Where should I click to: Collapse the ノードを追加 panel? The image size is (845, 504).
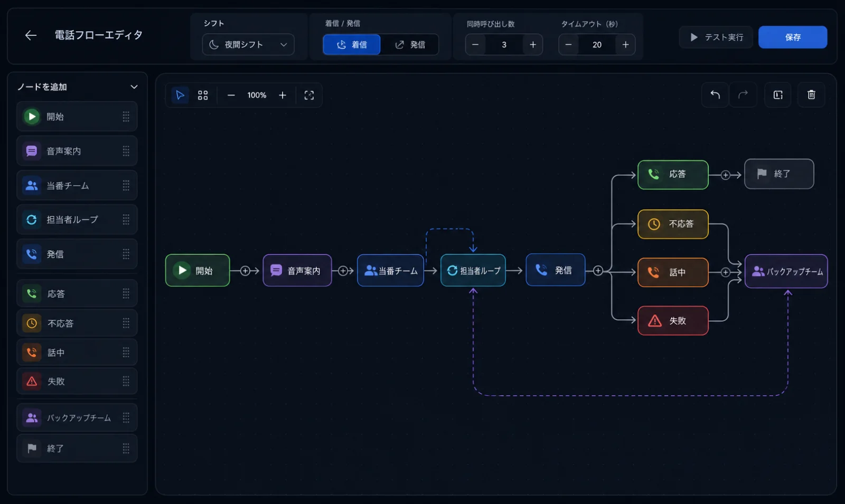pos(134,87)
